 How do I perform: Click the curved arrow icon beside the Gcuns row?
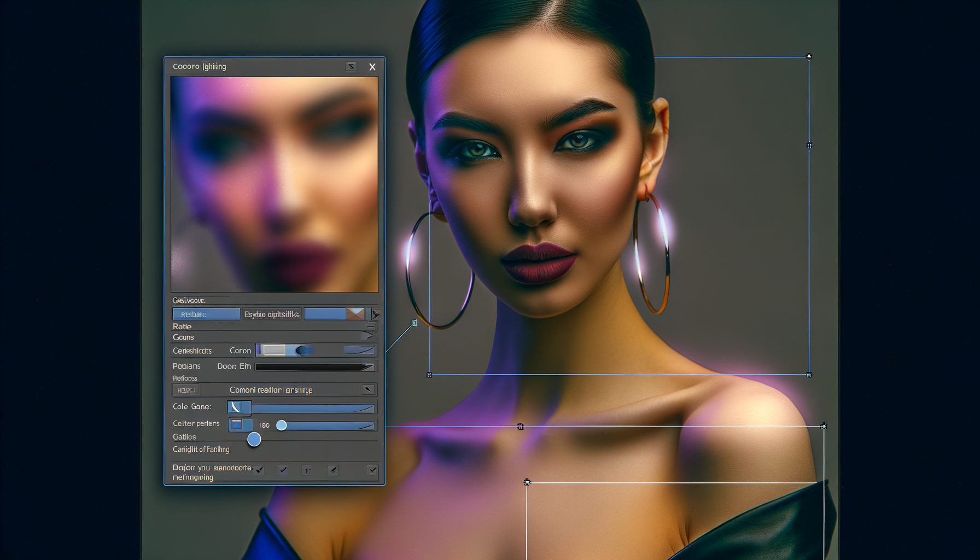(x=370, y=336)
